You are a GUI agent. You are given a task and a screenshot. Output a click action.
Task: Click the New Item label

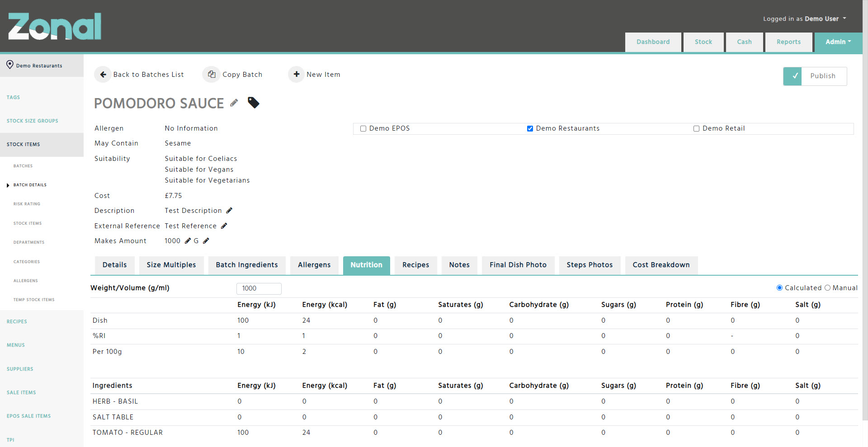[x=323, y=75]
